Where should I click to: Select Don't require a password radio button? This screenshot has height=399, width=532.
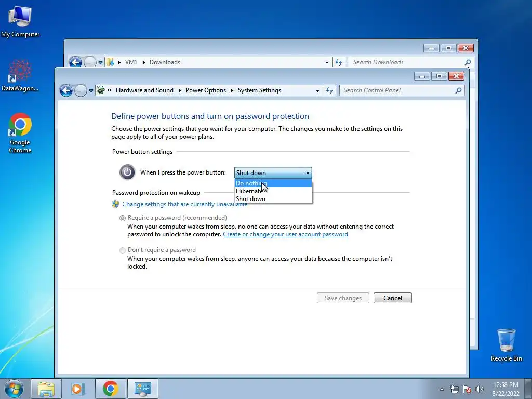123,250
